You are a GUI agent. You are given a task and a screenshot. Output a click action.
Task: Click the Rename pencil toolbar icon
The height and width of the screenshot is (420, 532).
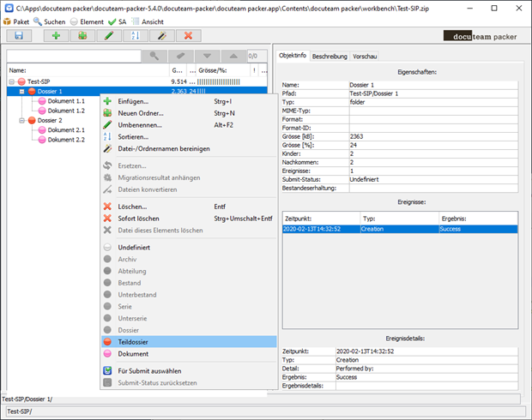pyautogui.click(x=108, y=36)
